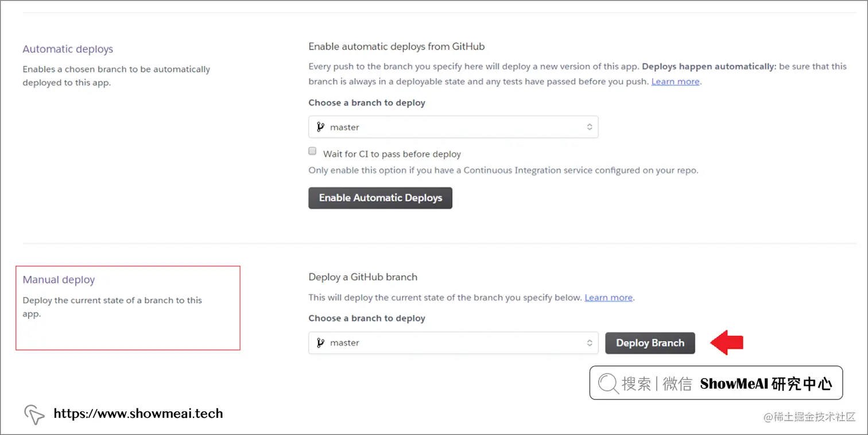The image size is (868, 435).
Task: Click the branch icon in manual deploy dropdown
Action: pos(320,343)
